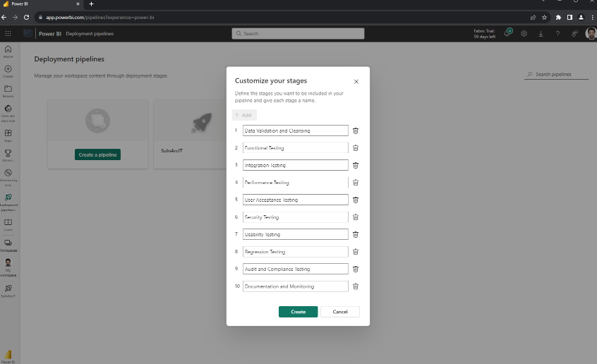
Task: Click the top Search box
Action: pos(298,33)
